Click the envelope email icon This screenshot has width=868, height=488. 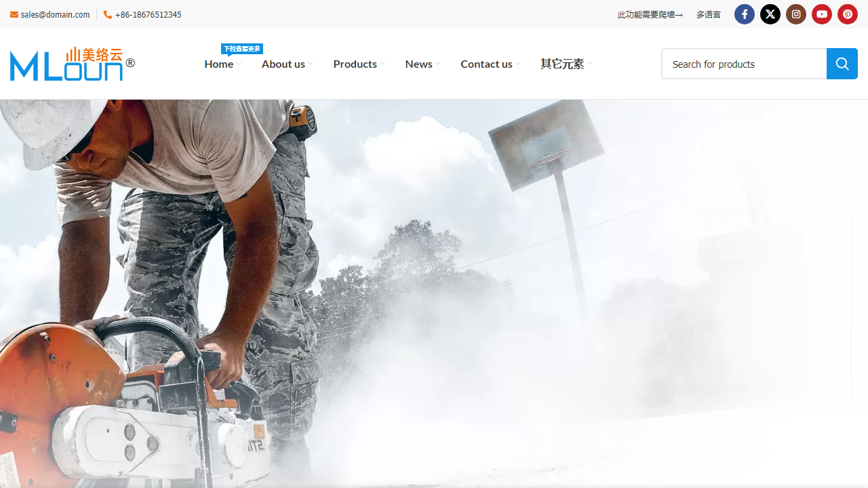click(x=14, y=15)
